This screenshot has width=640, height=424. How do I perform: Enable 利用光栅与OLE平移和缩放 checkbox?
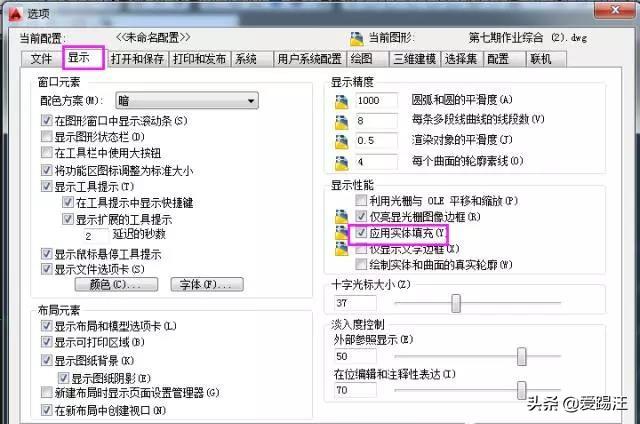click(x=361, y=200)
